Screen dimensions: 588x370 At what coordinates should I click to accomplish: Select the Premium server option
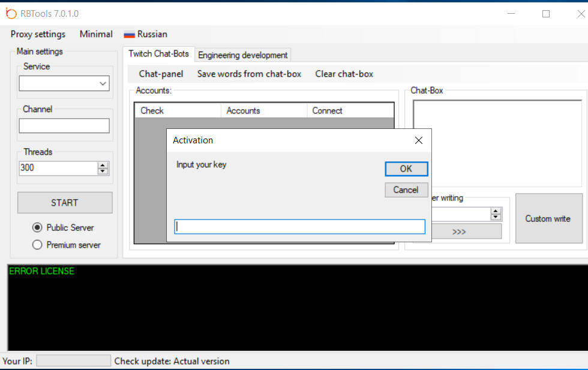click(x=37, y=245)
